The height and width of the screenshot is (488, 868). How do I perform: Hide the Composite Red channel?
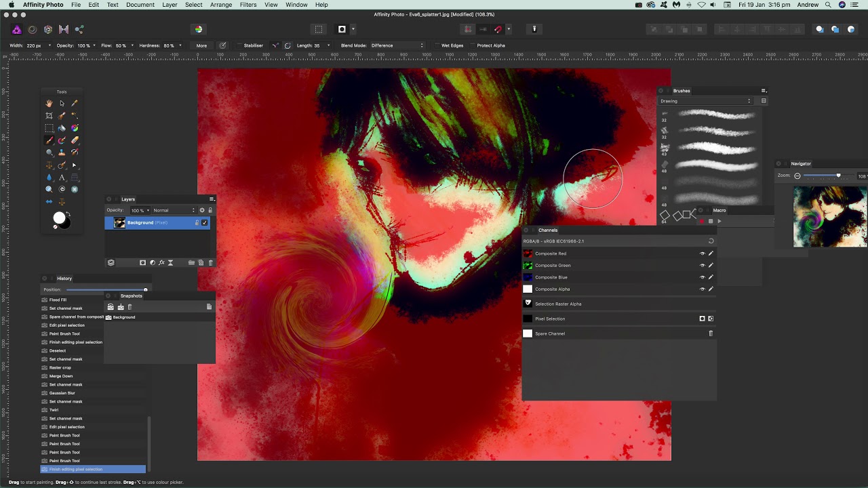pyautogui.click(x=702, y=253)
